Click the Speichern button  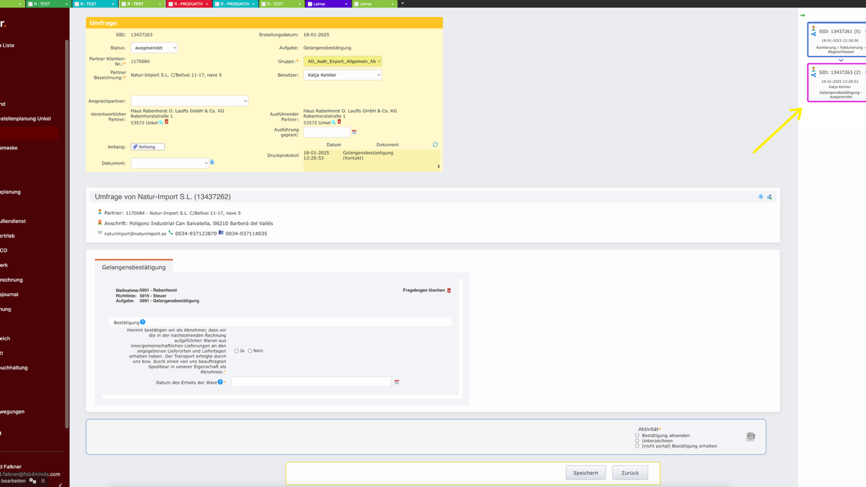pyautogui.click(x=585, y=473)
